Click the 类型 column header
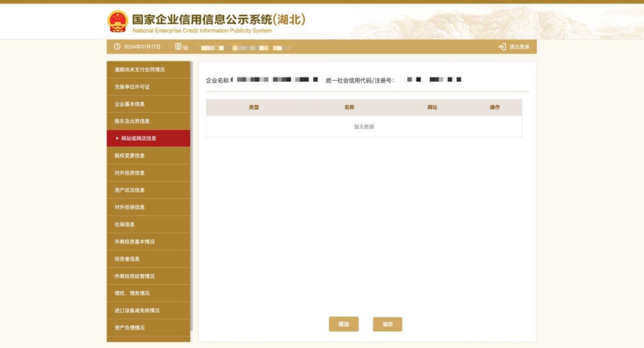Viewport: 644px width, 348px height. click(x=254, y=107)
